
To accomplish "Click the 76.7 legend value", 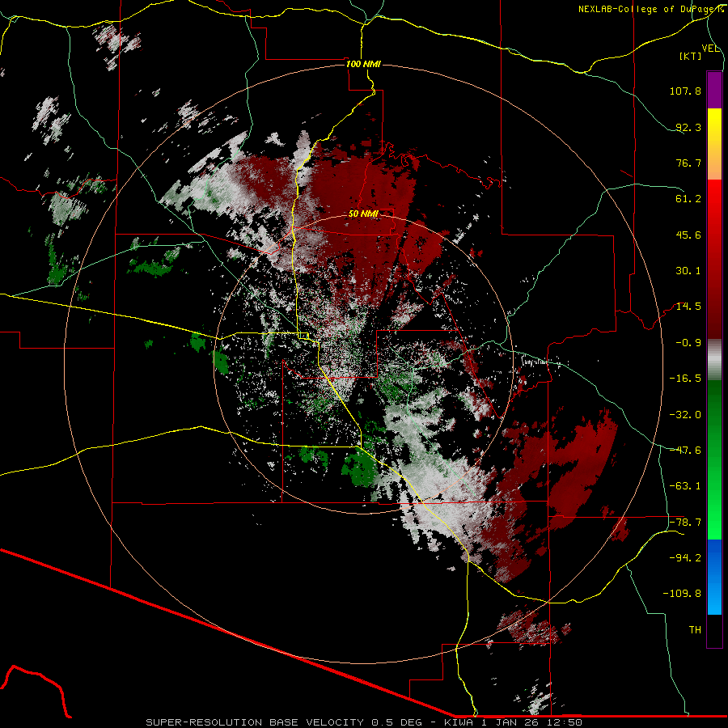I will click(688, 163).
